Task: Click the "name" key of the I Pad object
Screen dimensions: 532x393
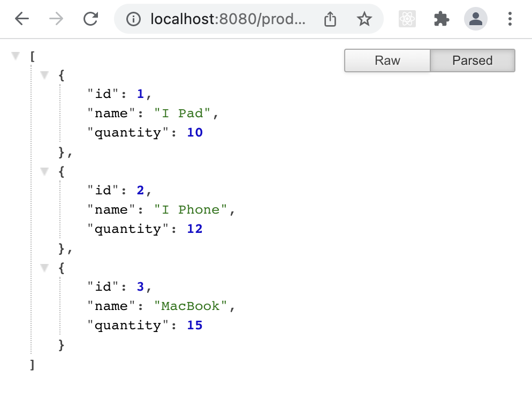Action: 111,113
